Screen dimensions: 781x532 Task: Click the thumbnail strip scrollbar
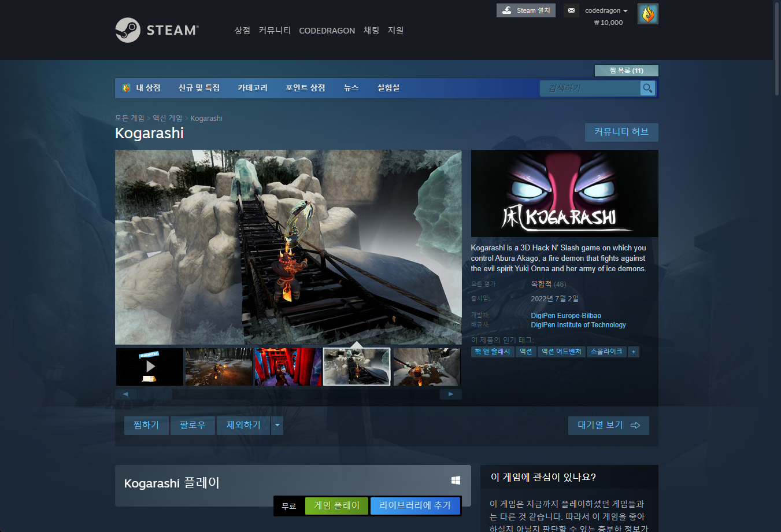288,394
